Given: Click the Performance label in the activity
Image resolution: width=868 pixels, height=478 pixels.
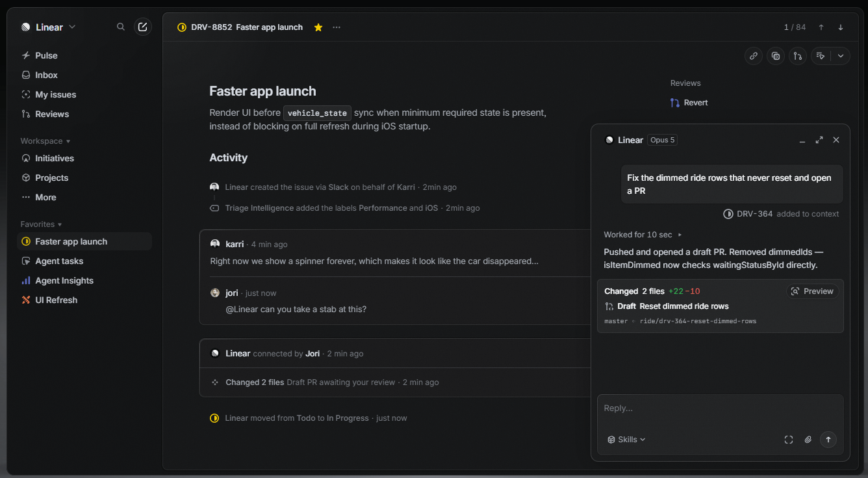Looking at the screenshot, I should [382, 208].
